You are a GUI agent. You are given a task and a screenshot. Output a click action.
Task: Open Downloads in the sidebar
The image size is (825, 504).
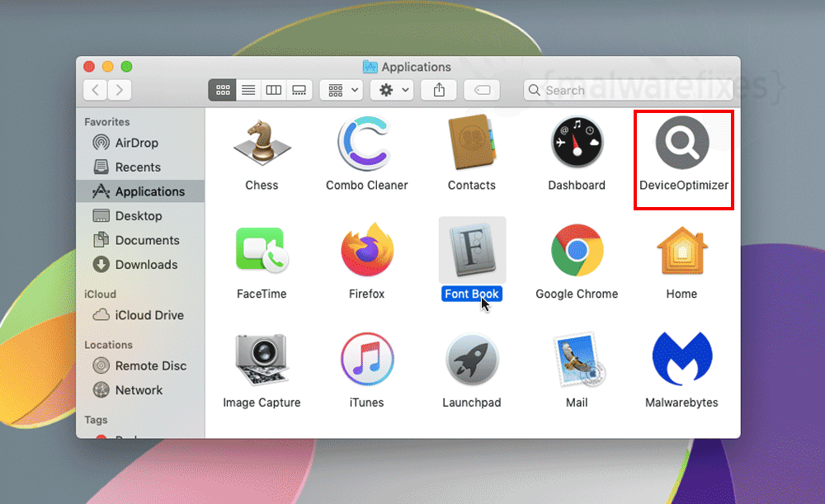140,264
